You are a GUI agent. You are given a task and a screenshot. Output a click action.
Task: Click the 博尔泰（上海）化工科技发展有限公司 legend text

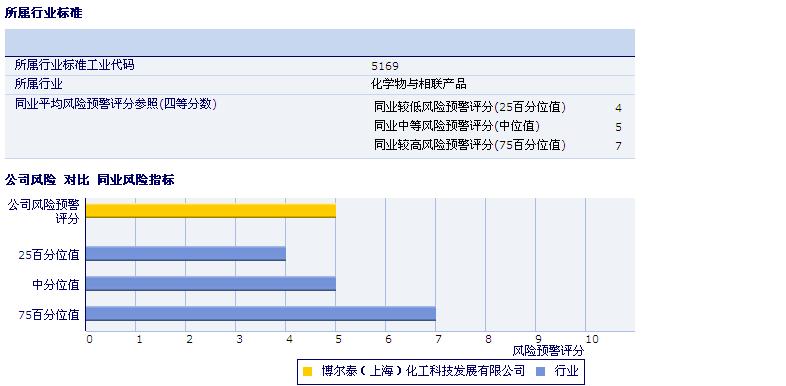(423, 371)
